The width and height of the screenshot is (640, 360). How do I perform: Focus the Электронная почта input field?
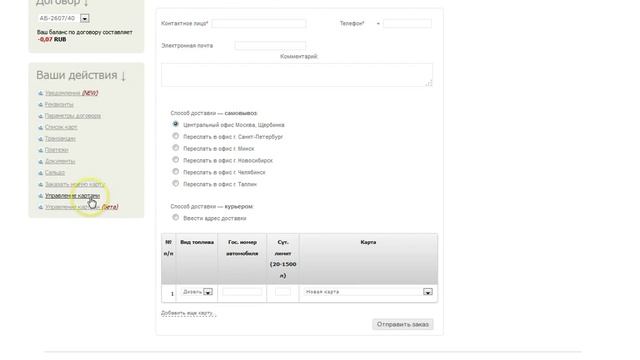(x=270, y=46)
